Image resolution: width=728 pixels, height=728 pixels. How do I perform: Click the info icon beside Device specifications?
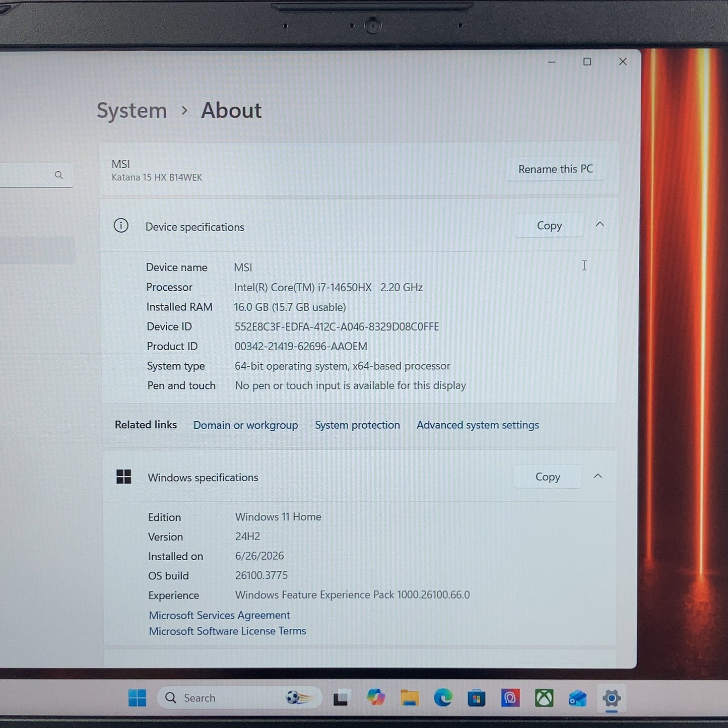point(121,226)
